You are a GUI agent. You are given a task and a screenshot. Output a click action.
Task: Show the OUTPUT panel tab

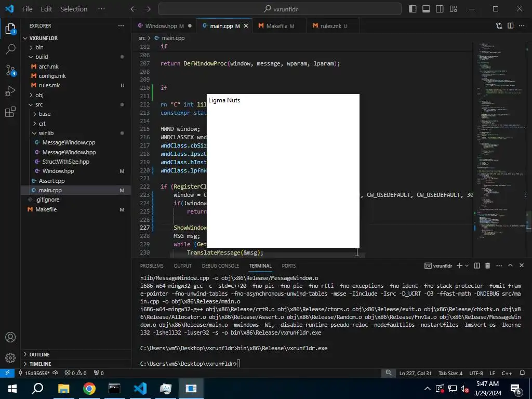[x=182, y=265]
